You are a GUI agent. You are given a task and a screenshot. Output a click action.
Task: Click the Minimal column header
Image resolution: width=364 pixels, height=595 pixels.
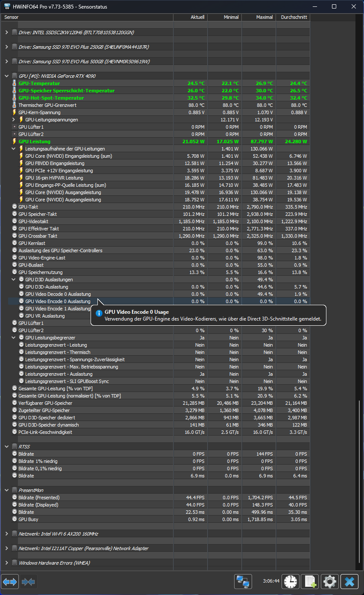[224, 17]
